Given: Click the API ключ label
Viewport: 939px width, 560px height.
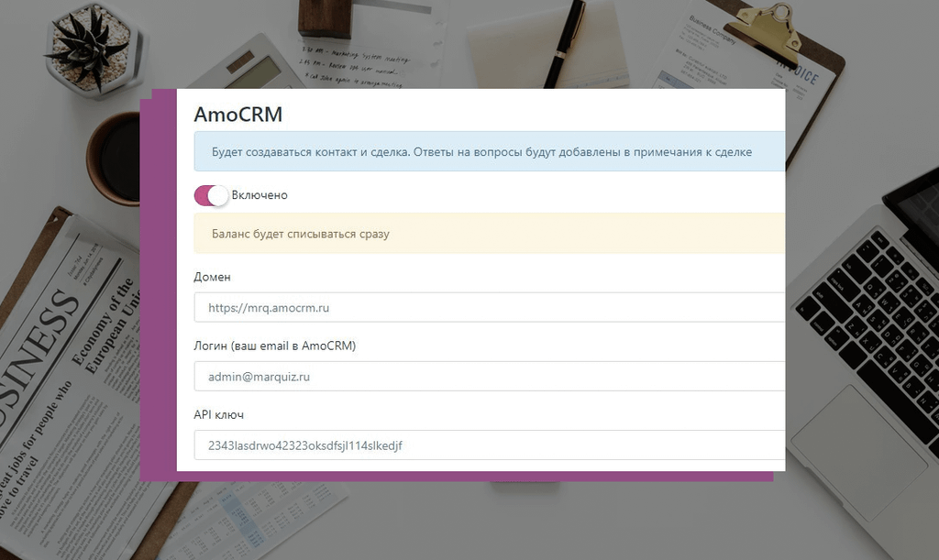Looking at the screenshot, I should coord(218,414).
